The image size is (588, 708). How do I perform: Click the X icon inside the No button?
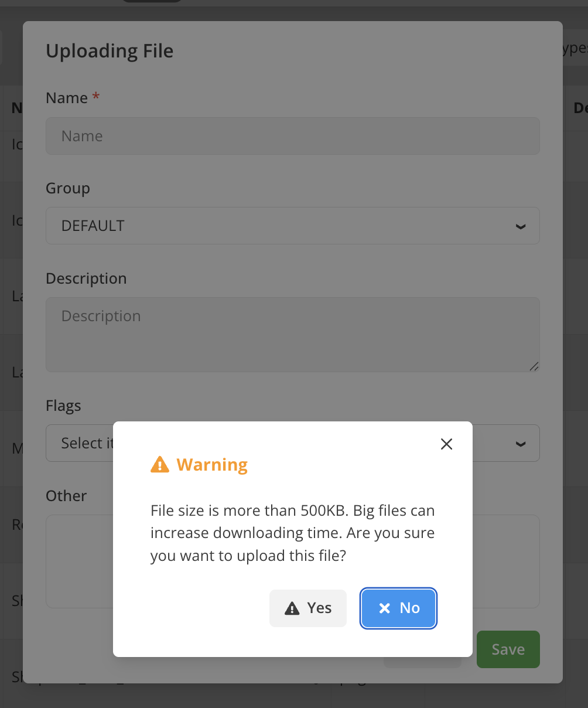coord(384,608)
